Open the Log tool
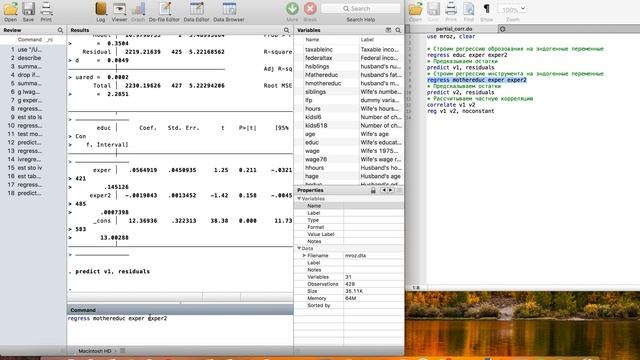 pos(100,9)
